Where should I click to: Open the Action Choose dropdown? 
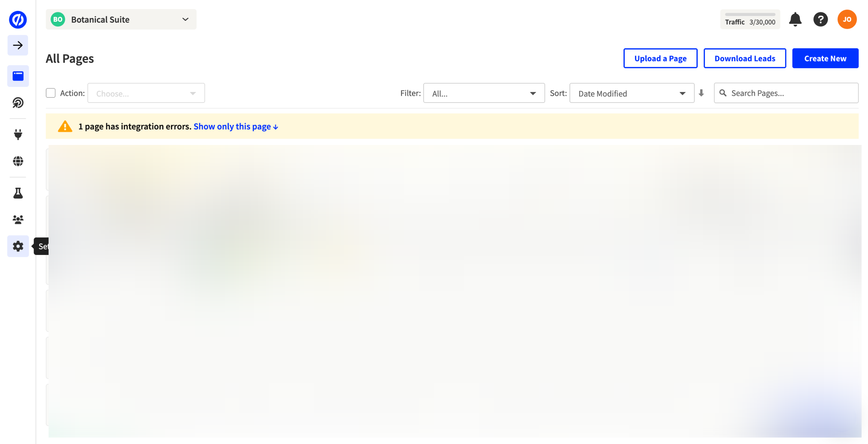[146, 93]
